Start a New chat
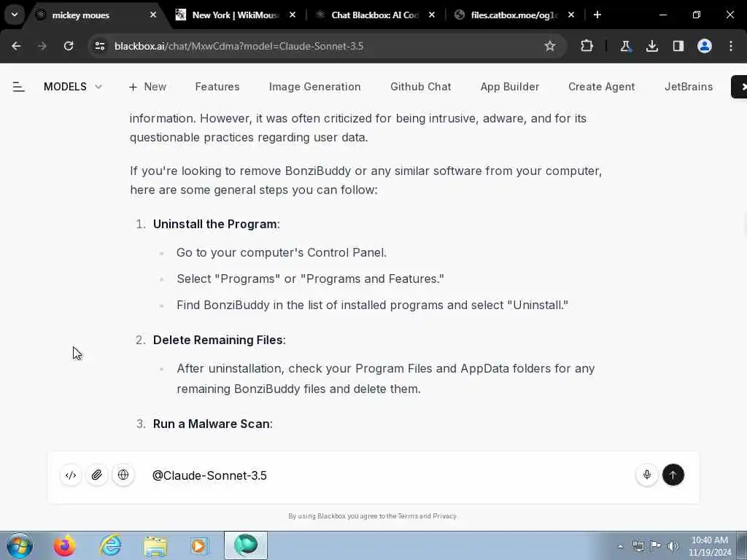The width and height of the screenshot is (747, 560). pos(147,87)
